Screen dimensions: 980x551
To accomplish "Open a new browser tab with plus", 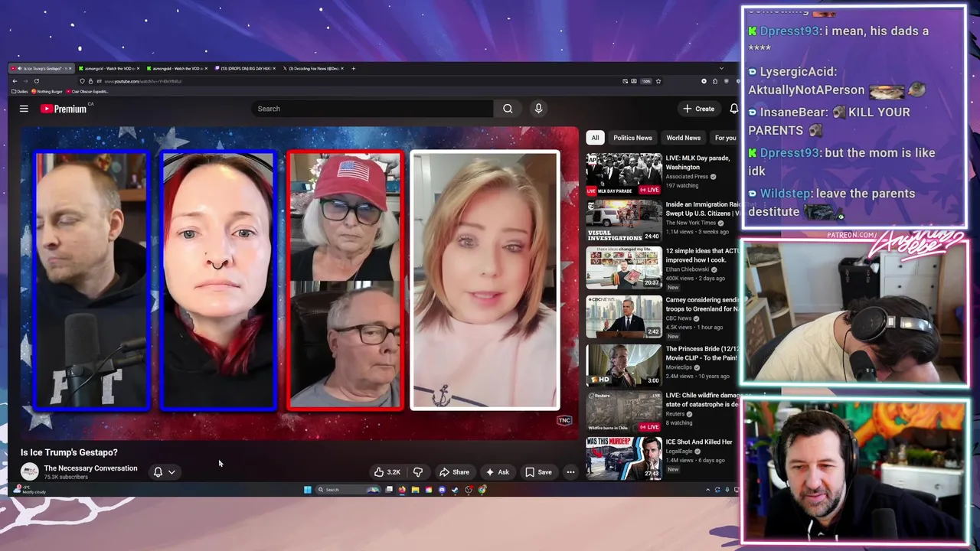I will 353,68.
